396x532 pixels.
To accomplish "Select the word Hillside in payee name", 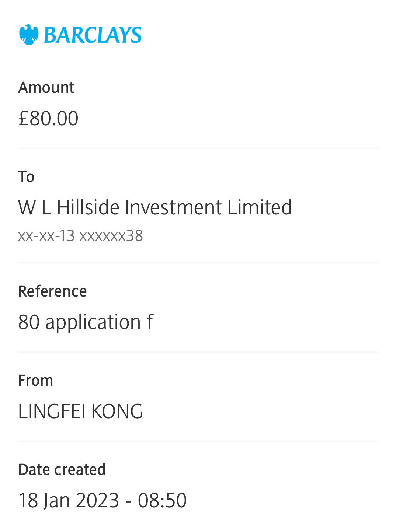I will (x=88, y=207).
